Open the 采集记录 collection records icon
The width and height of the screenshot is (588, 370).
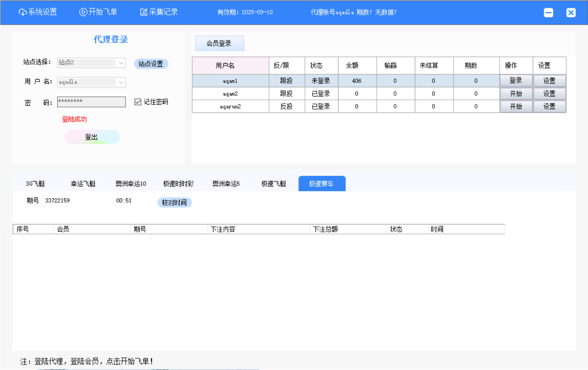tap(144, 12)
